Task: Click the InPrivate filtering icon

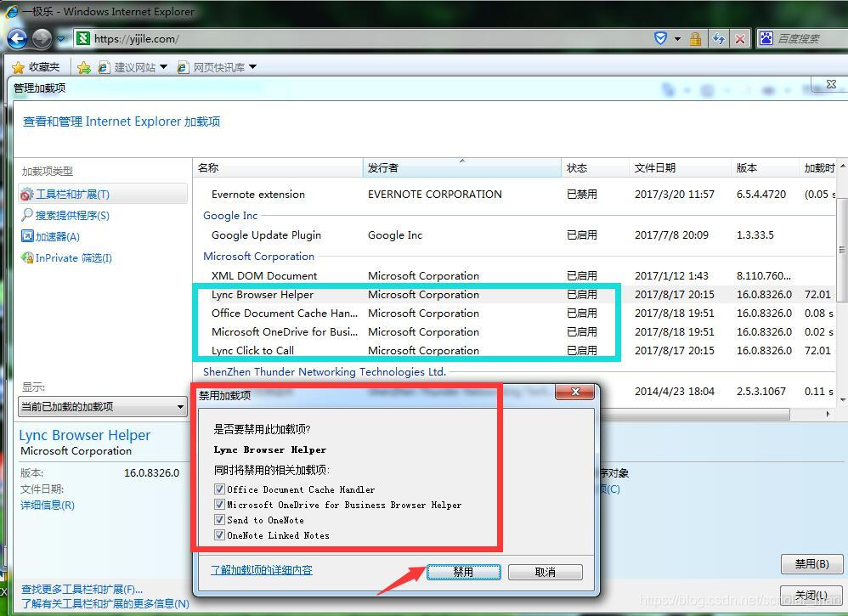Action: [27, 257]
